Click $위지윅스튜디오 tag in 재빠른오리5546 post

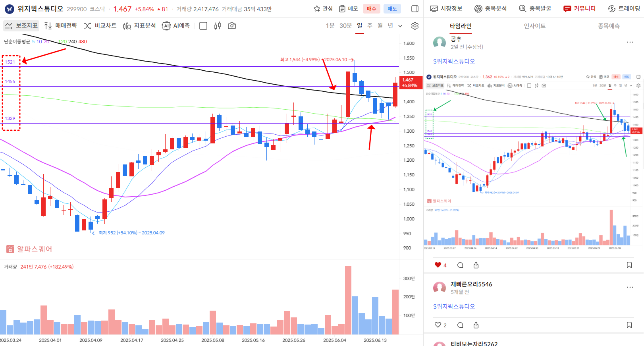coord(454,306)
